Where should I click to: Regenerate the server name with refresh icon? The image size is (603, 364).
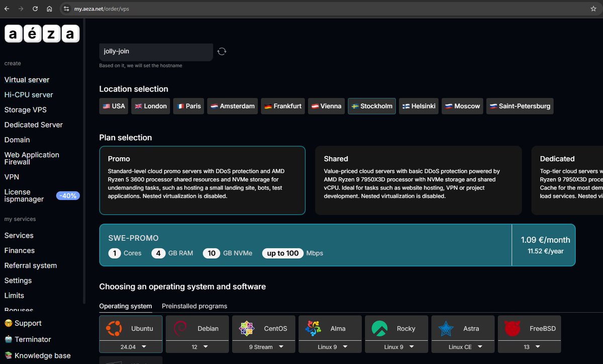click(222, 51)
